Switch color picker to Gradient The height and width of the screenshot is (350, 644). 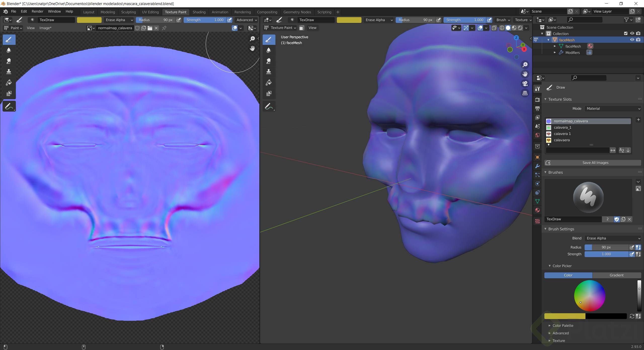pos(616,275)
